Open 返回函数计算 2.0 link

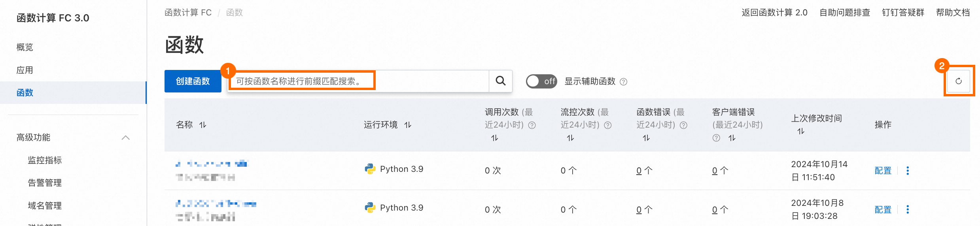[x=774, y=13]
